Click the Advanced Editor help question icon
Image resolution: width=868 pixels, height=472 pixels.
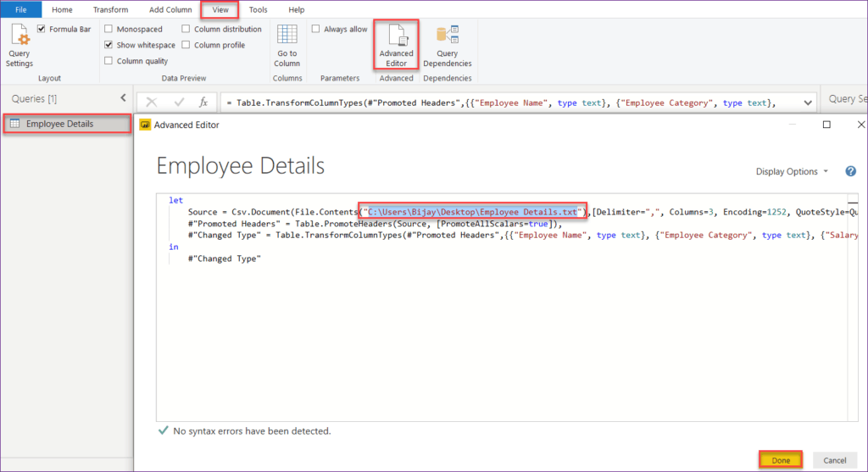851,171
